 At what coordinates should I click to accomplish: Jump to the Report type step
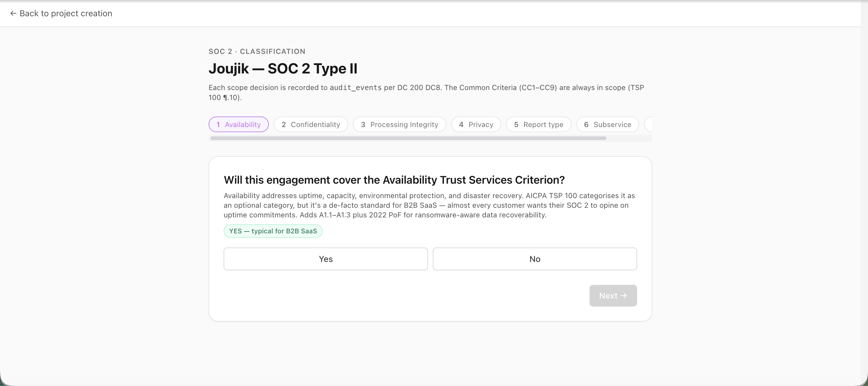[539, 125]
